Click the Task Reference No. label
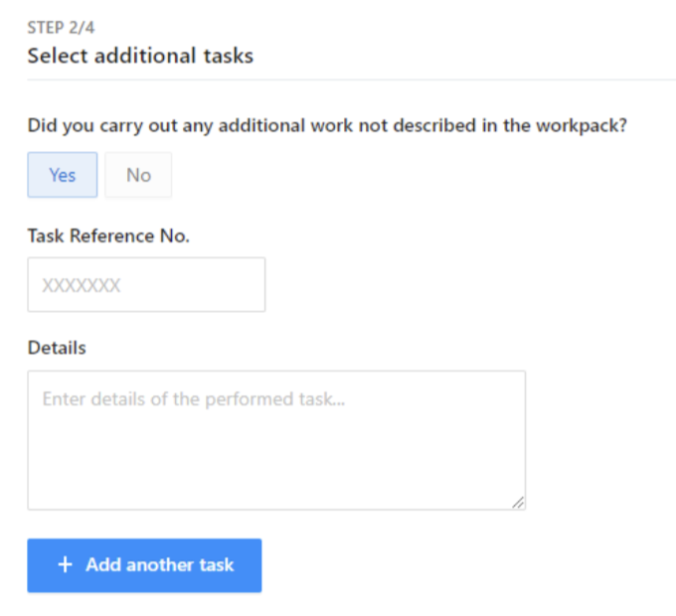676x616 pixels. (108, 236)
